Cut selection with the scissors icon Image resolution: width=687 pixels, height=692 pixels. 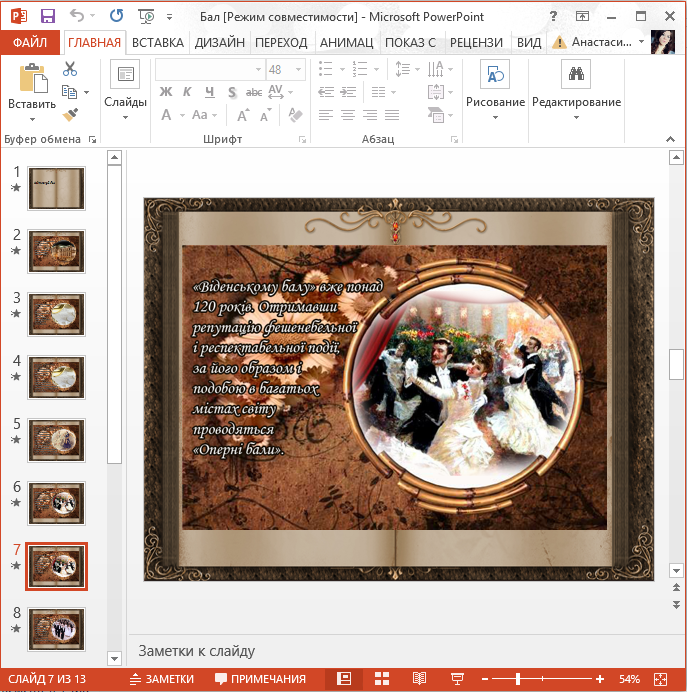point(70,69)
